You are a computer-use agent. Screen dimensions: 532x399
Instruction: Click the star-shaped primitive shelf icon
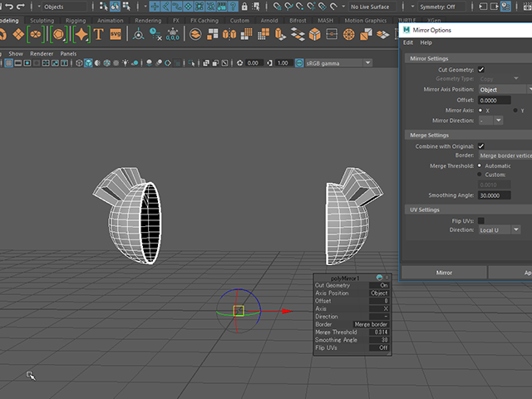81,34
